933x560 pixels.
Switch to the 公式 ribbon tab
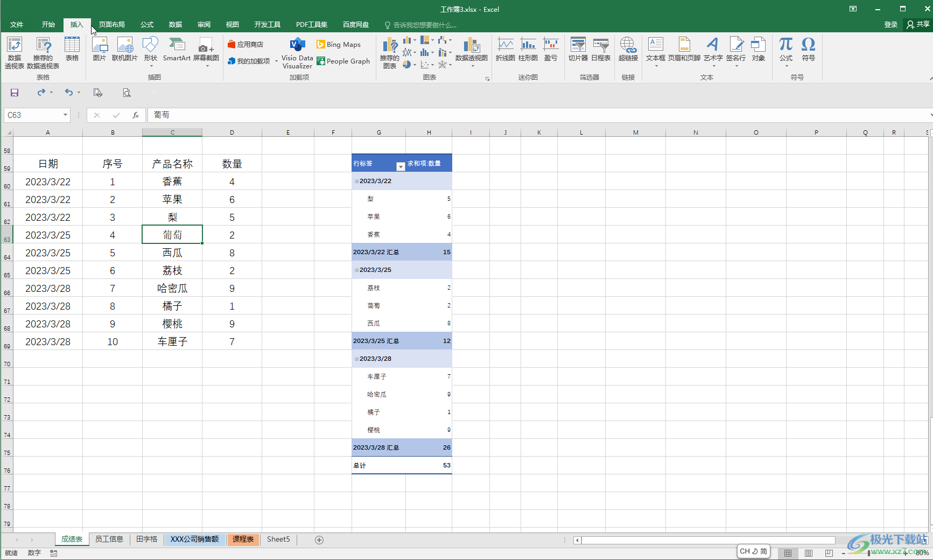tap(147, 25)
